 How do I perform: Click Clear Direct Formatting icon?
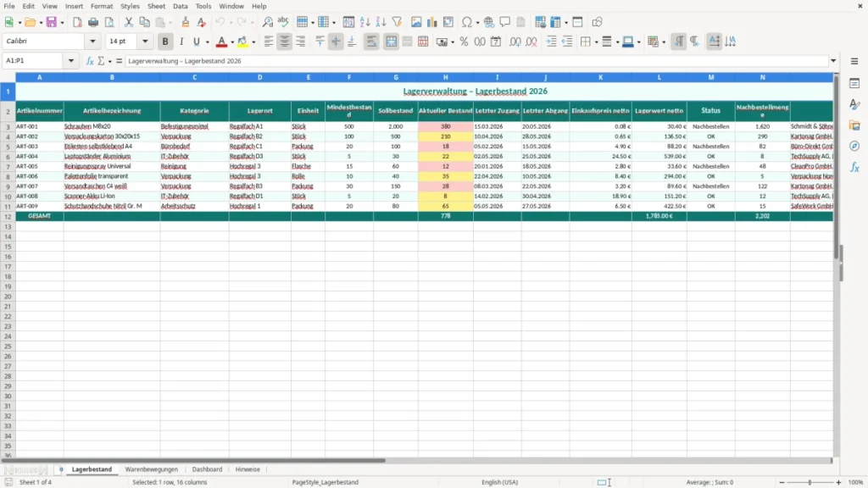(202, 22)
